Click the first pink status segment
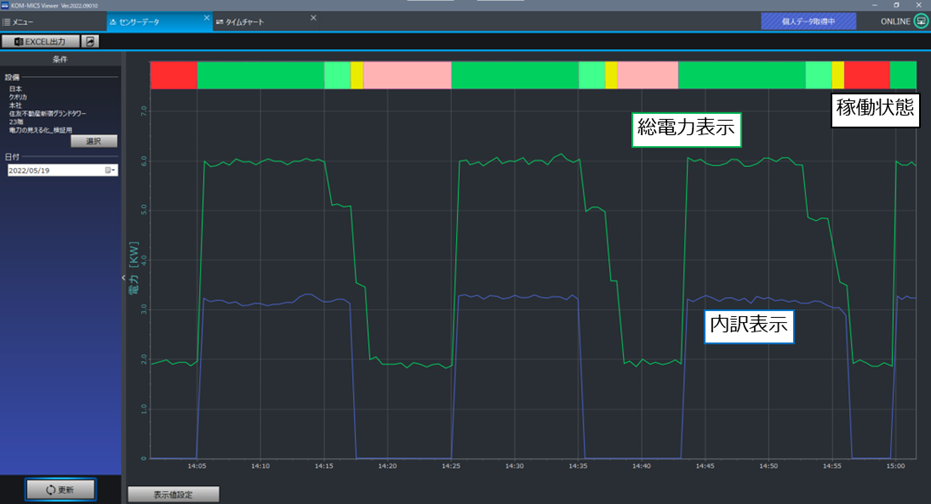 coord(407,75)
